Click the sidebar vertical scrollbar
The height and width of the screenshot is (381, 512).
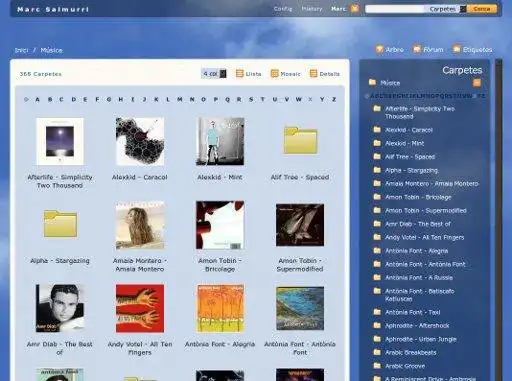tap(499, 220)
